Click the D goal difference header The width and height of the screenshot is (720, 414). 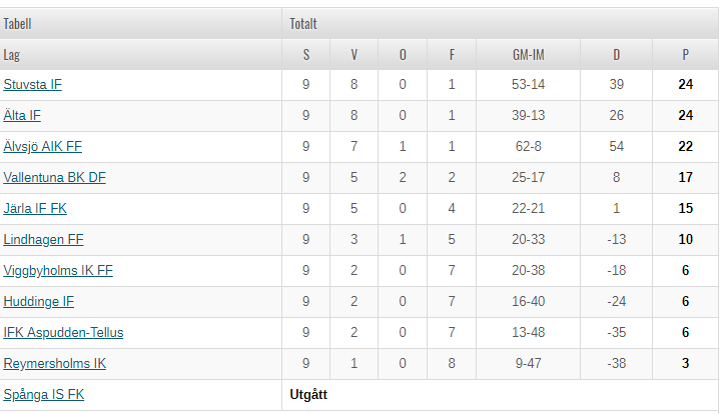[x=617, y=55]
